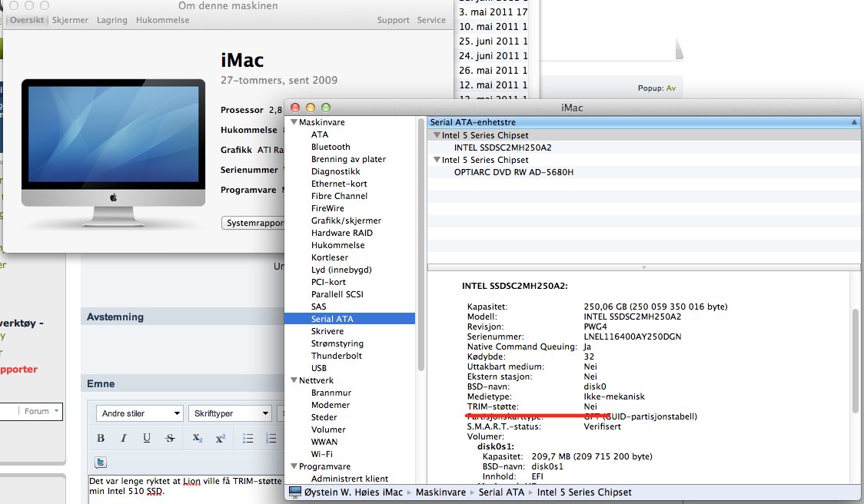Select Brannmur under Nettverk
This screenshot has width=864, height=504.
pyautogui.click(x=331, y=392)
